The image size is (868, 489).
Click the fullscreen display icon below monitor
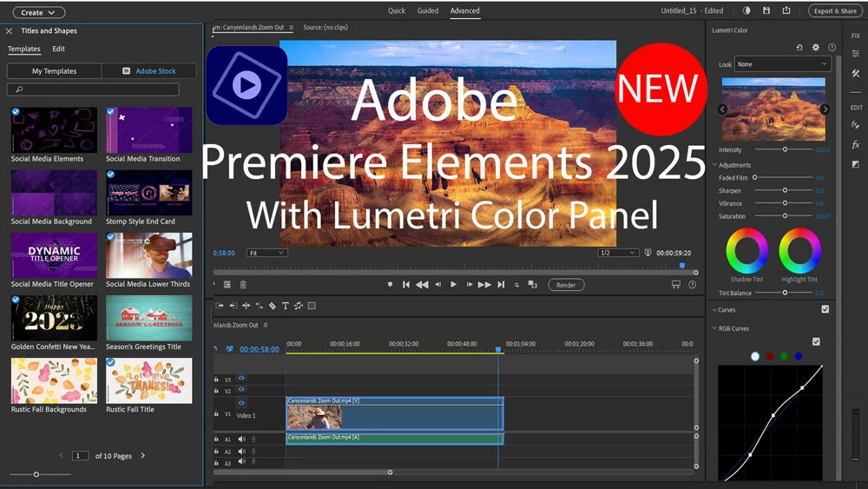tap(676, 285)
